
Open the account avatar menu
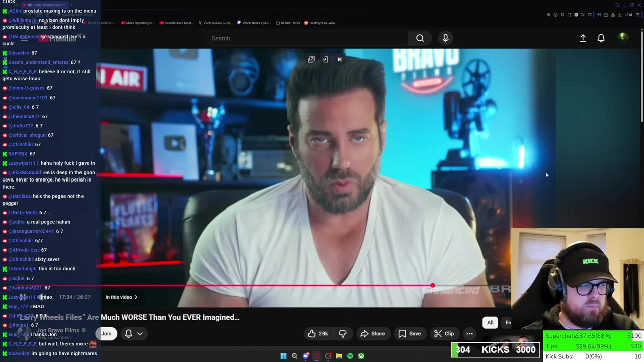point(622,38)
